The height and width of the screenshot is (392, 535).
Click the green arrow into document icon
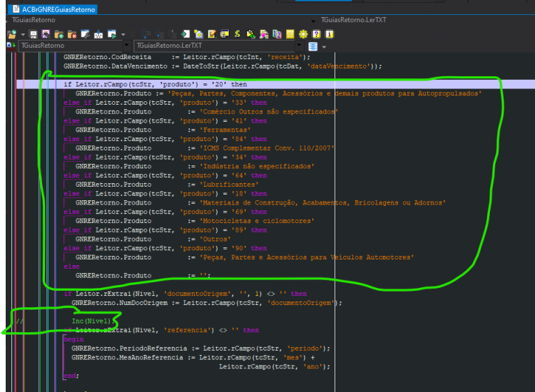pos(185,34)
